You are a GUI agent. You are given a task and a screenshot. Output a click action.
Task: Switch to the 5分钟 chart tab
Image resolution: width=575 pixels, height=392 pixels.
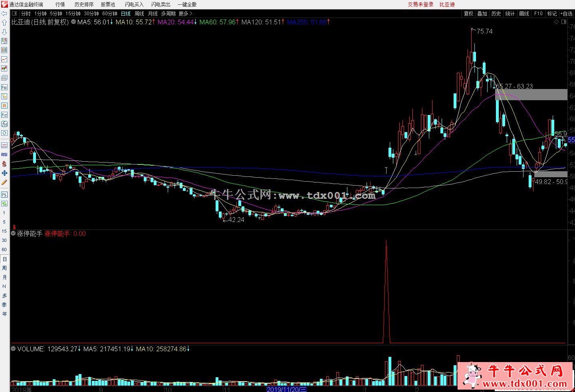click(x=56, y=14)
